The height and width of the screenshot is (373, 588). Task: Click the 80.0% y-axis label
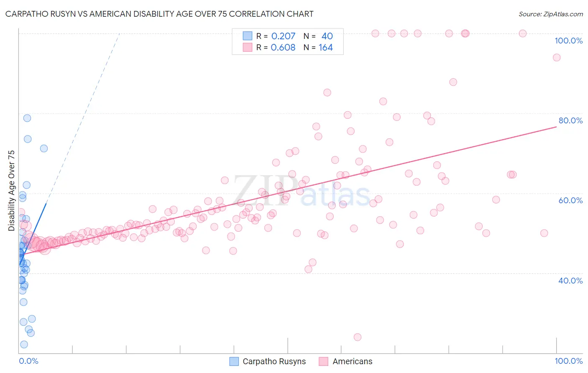571,120
